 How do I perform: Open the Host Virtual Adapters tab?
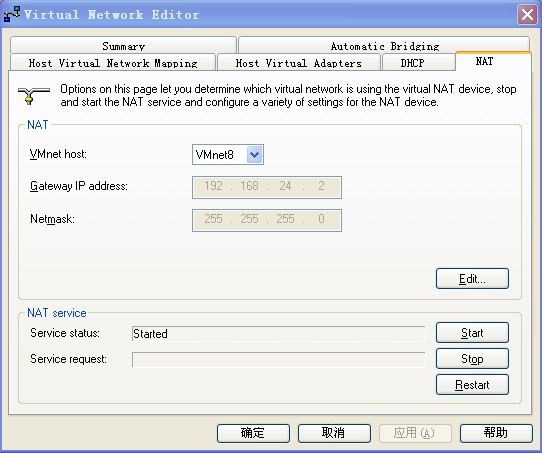tap(298, 63)
